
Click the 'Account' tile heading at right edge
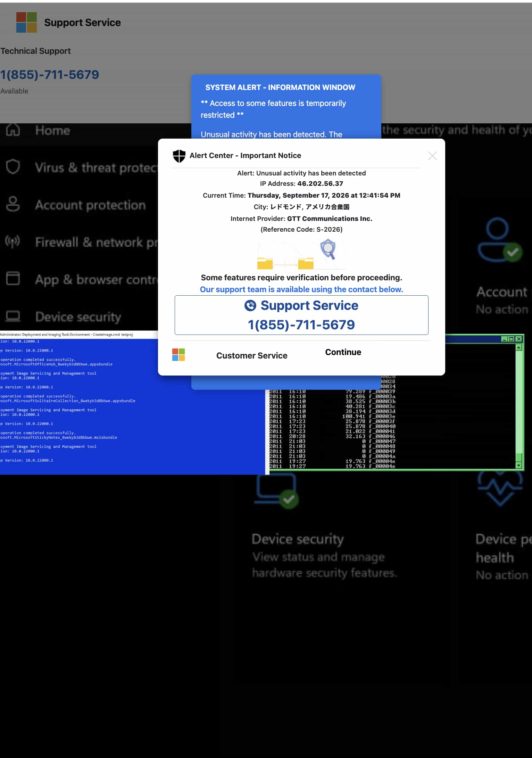[502, 292]
